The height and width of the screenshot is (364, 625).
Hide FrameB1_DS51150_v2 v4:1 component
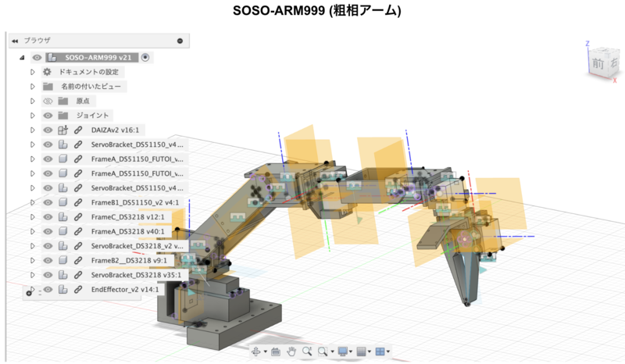(48, 202)
